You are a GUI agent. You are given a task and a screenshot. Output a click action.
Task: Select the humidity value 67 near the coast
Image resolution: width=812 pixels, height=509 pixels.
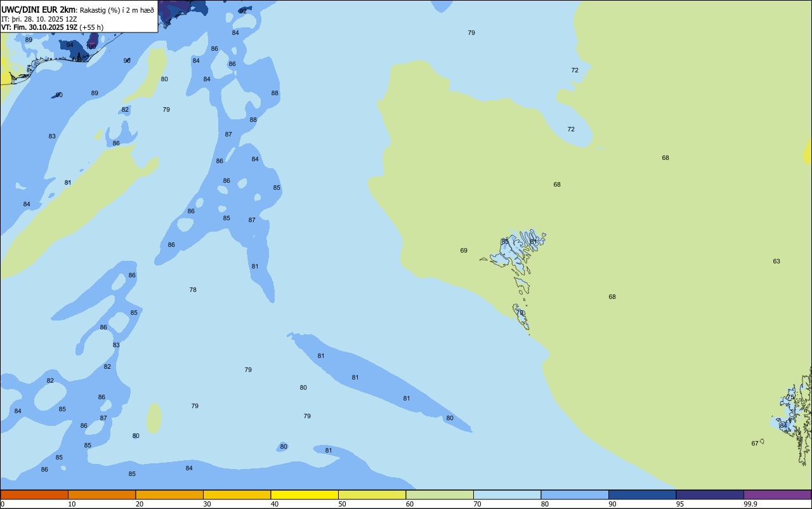click(x=755, y=444)
